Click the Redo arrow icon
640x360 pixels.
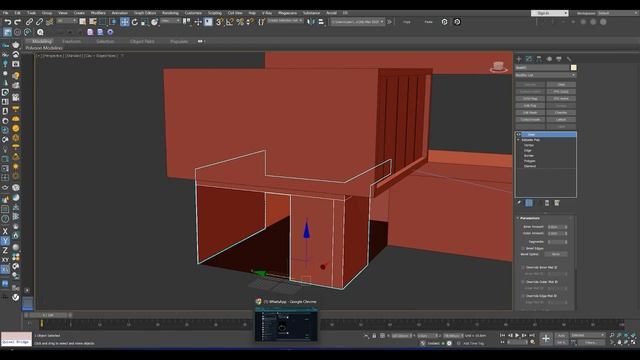(x=18, y=22)
